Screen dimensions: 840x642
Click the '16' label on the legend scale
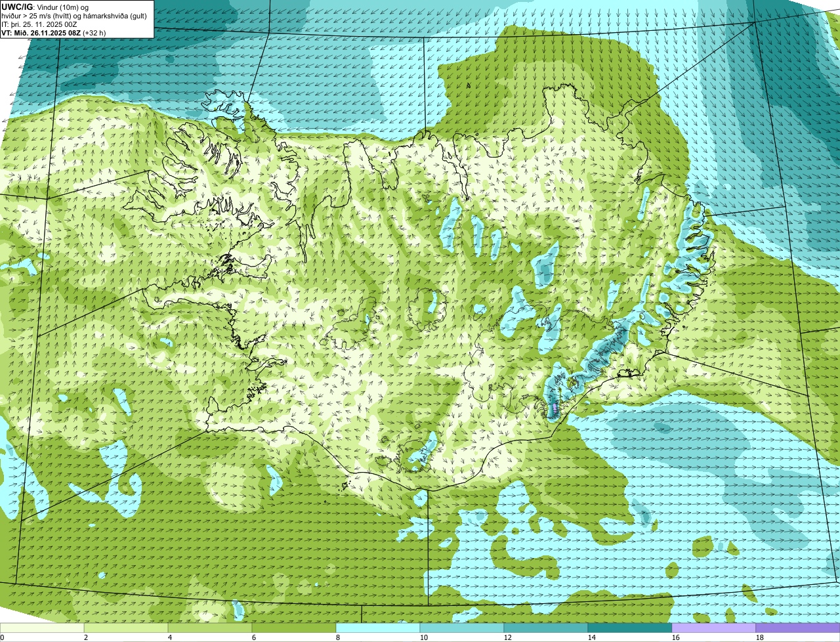click(676, 637)
